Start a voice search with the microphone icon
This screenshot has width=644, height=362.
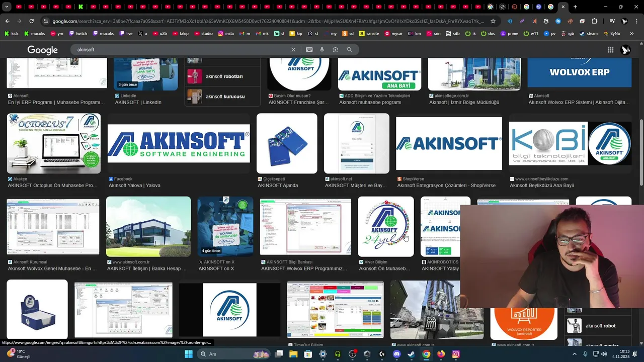(x=322, y=50)
